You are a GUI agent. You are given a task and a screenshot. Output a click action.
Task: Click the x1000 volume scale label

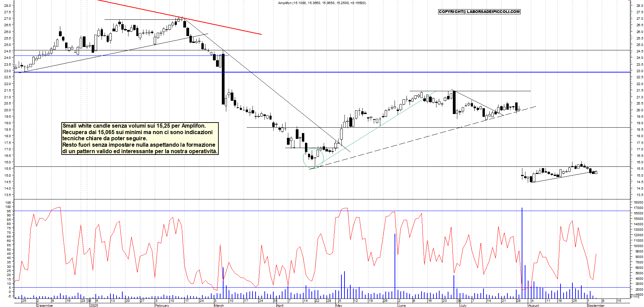pyautogui.click(x=635, y=297)
